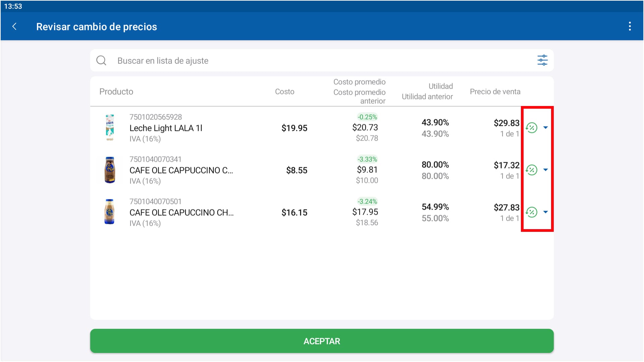
Task: Open the filter settings sliders icon
Action: pyautogui.click(x=542, y=60)
